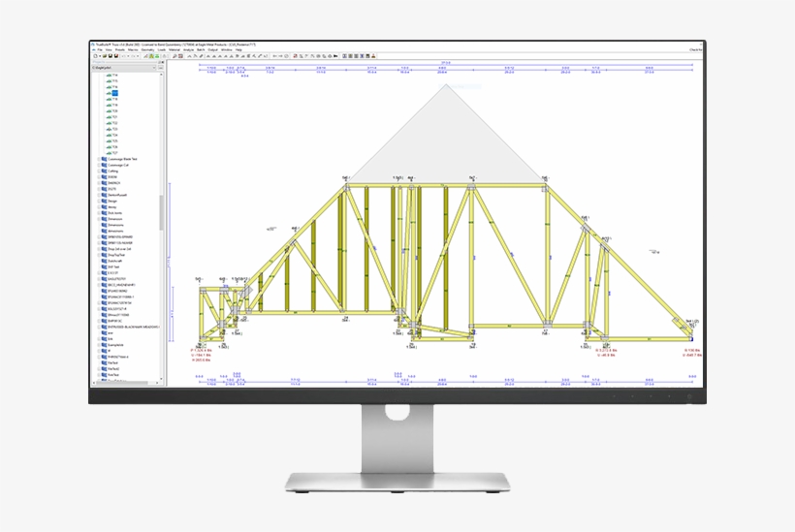The height and width of the screenshot is (532, 795).
Task: Open the Help menu
Action: click(x=238, y=50)
